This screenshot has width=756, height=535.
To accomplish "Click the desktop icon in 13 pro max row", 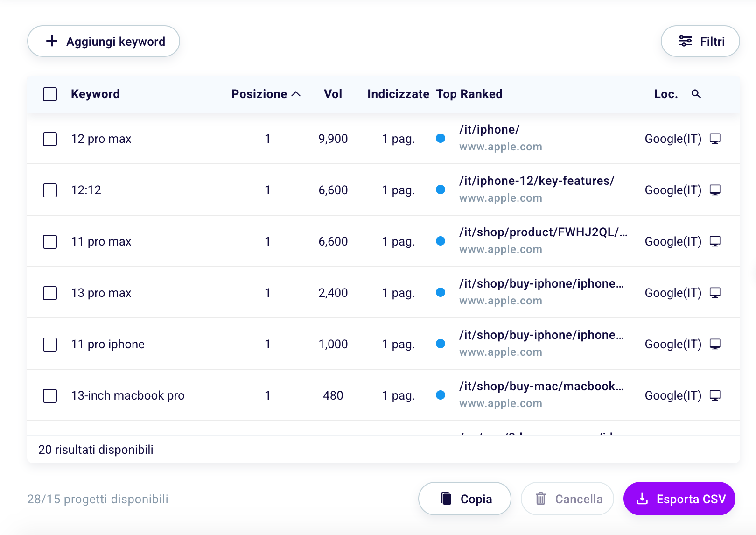I will pos(715,293).
